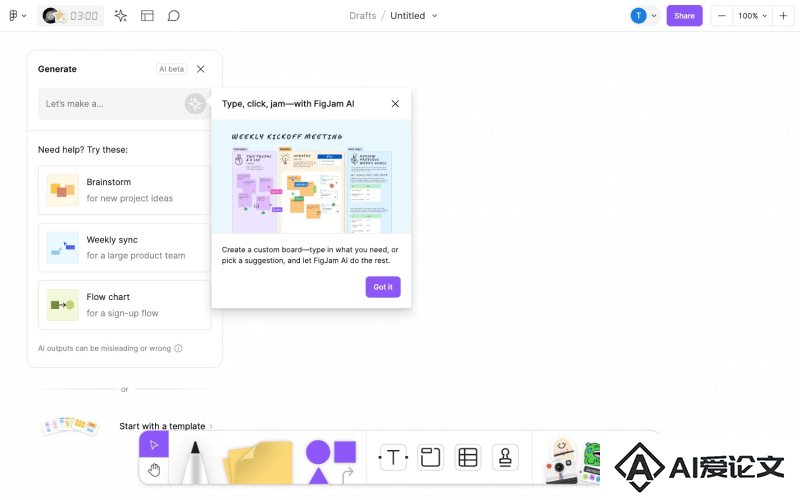The image size is (800, 500).
Task: Choose the Flow chart suggestion
Action: click(x=124, y=305)
